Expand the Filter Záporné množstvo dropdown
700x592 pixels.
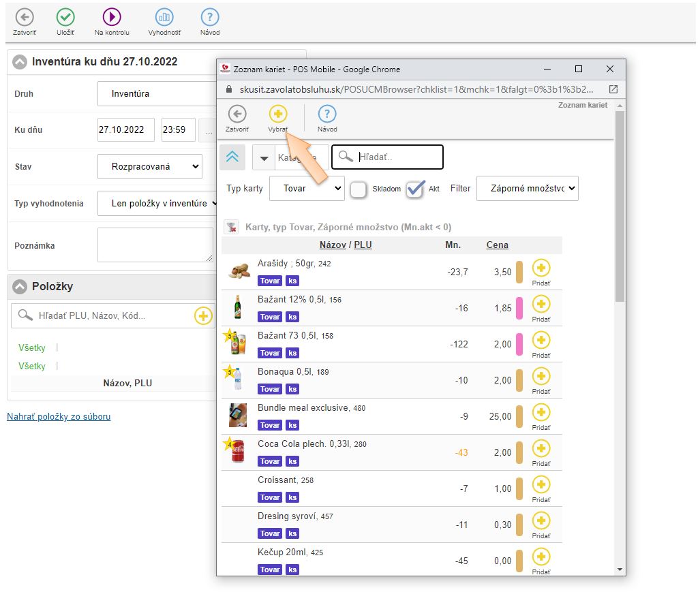[527, 189]
